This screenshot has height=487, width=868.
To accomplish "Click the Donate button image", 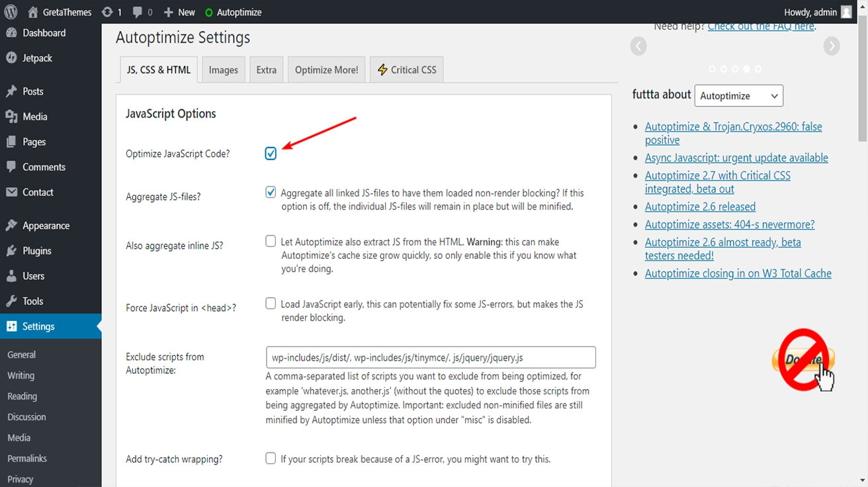I will pos(803,360).
